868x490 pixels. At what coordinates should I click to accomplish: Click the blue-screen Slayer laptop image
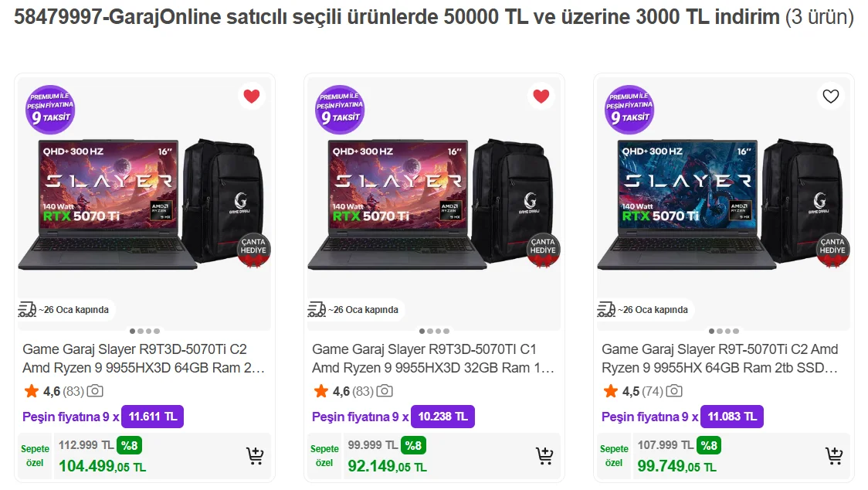click(x=687, y=204)
